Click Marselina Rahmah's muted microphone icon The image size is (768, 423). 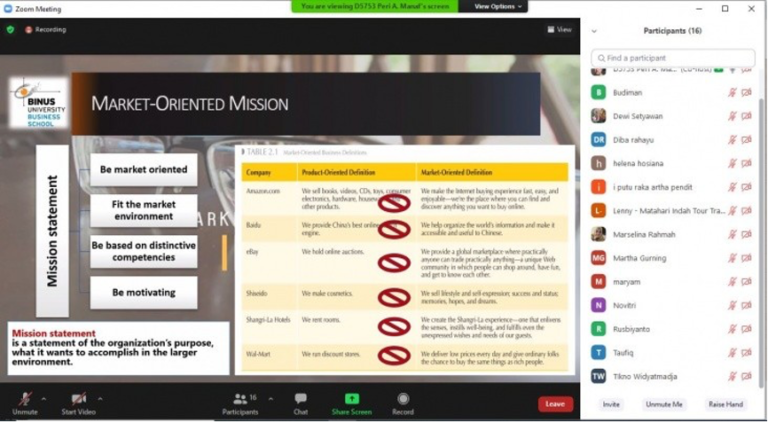(x=732, y=234)
